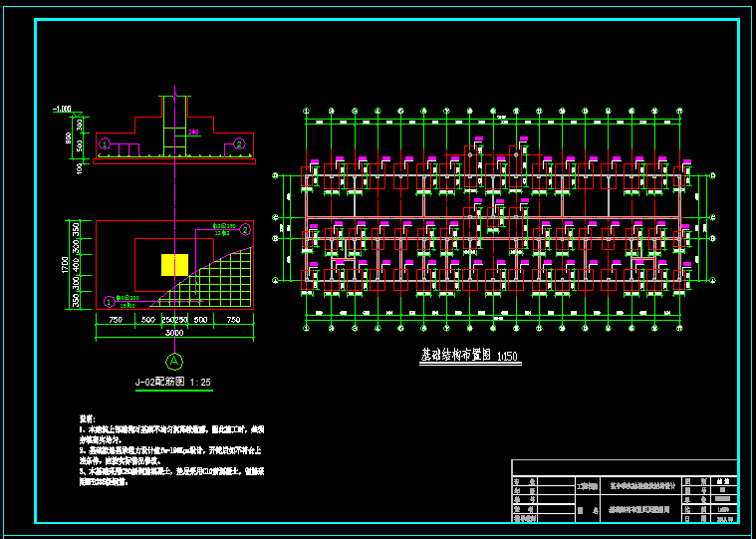Click the leftmost 750 dimension under J-02 plan
Viewport: 756px width, 539px height.
tap(115, 320)
